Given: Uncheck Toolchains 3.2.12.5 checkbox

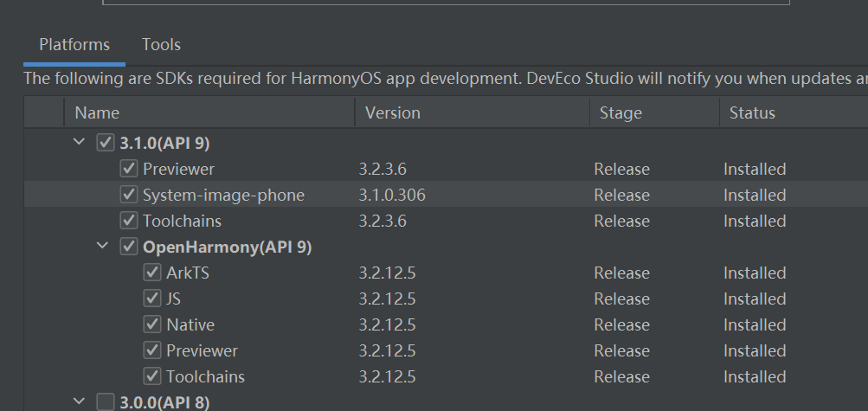Looking at the screenshot, I should pyautogui.click(x=151, y=376).
